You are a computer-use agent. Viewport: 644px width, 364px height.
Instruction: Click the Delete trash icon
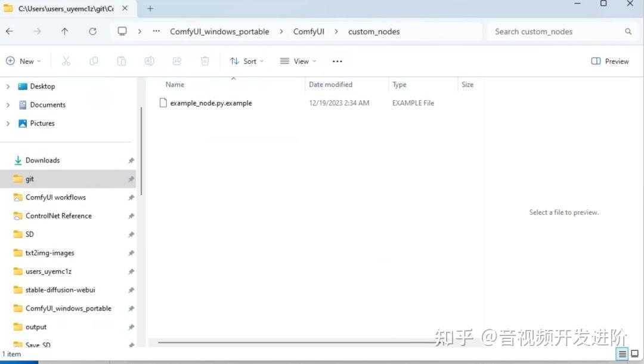205,60
